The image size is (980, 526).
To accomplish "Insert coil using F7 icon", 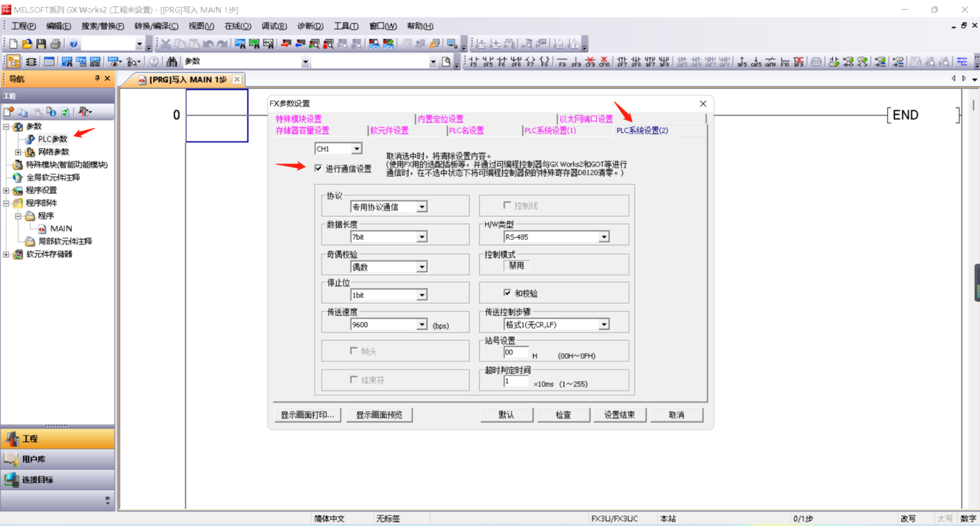I will point(530,62).
